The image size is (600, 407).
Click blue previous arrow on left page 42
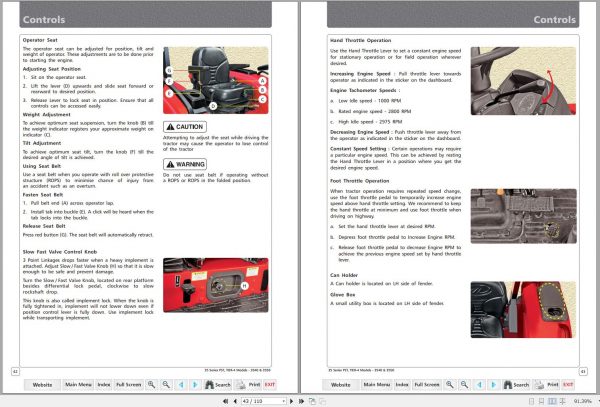click(181, 384)
